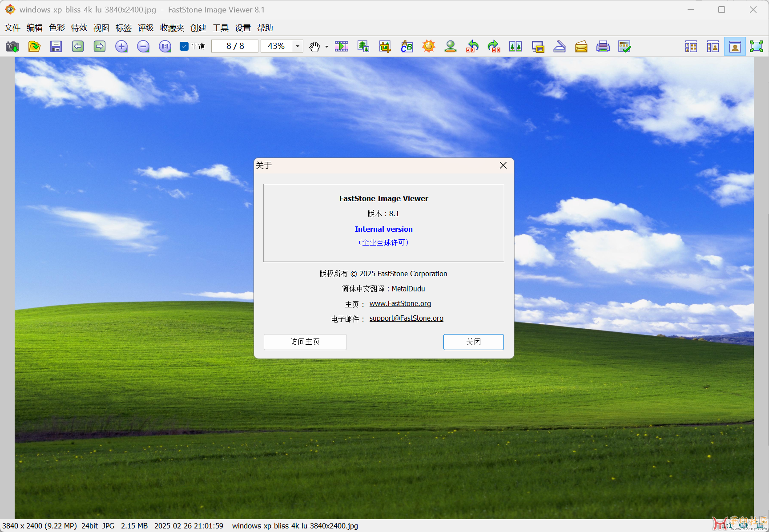Expand the hand tool dropdown arrow
The width and height of the screenshot is (769, 532).
[x=326, y=46]
